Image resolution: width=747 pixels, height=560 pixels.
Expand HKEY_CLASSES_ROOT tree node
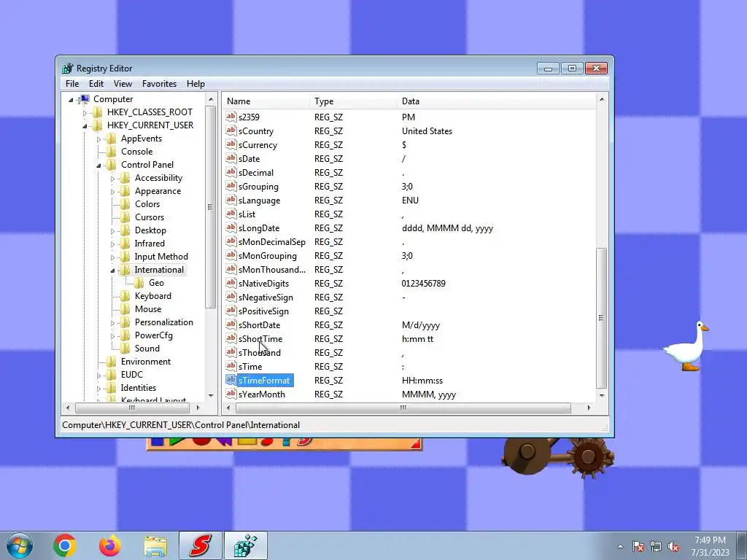85,113
